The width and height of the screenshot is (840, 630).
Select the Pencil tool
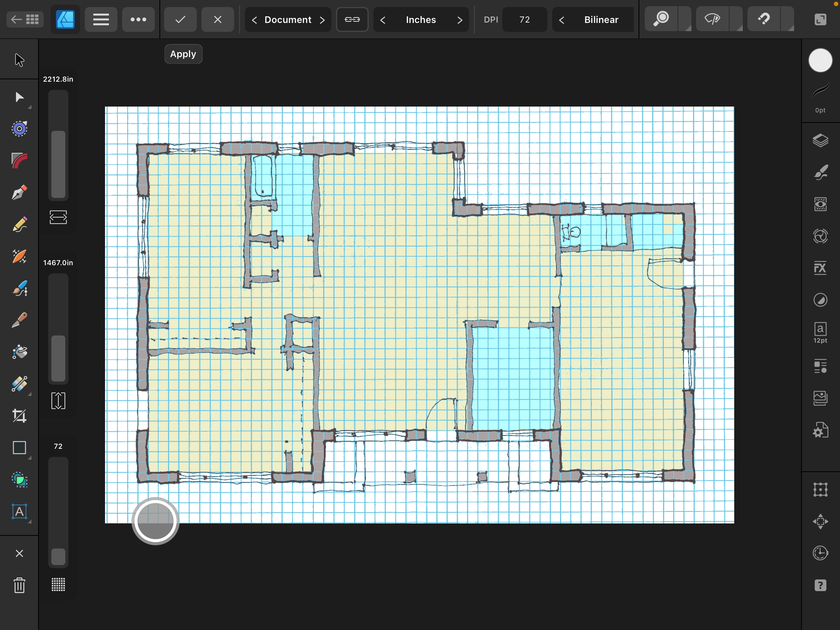click(19, 224)
